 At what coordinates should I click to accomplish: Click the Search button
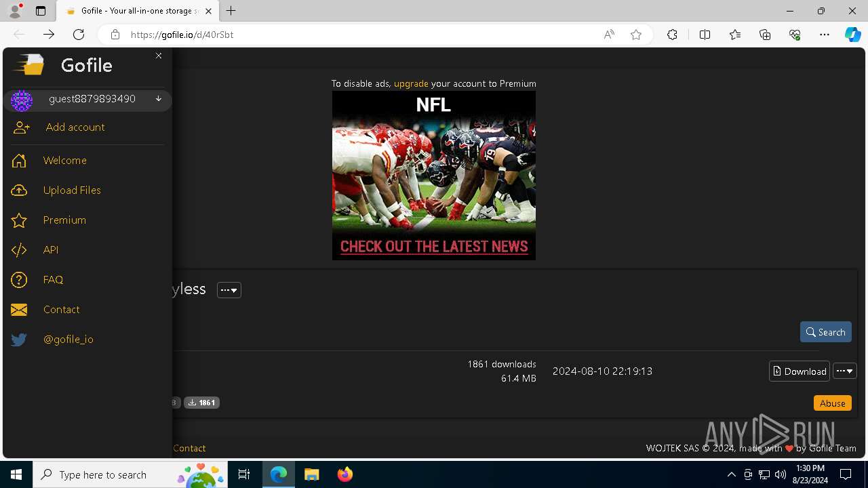pos(826,332)
